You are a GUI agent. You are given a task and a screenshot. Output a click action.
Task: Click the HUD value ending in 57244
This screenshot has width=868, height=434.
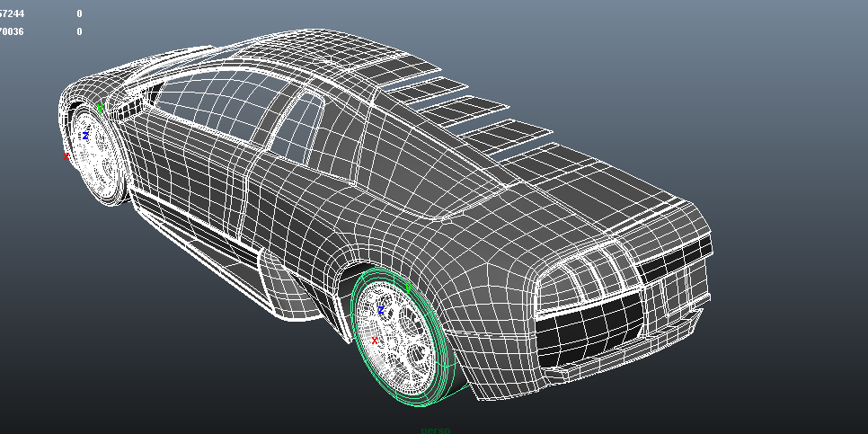tap(13, 13)
